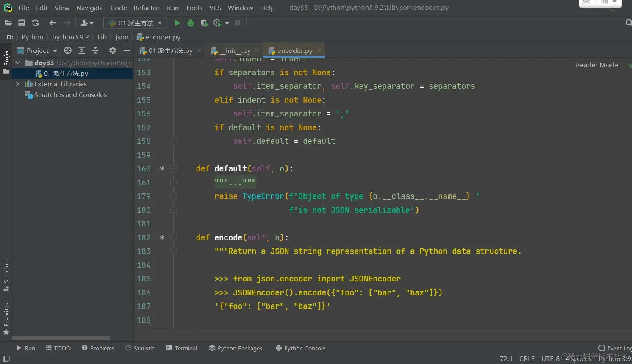This screenshot has height=364, width=632.
Task: Click the Project vertical sidebar tab
Action: point(6,60)
